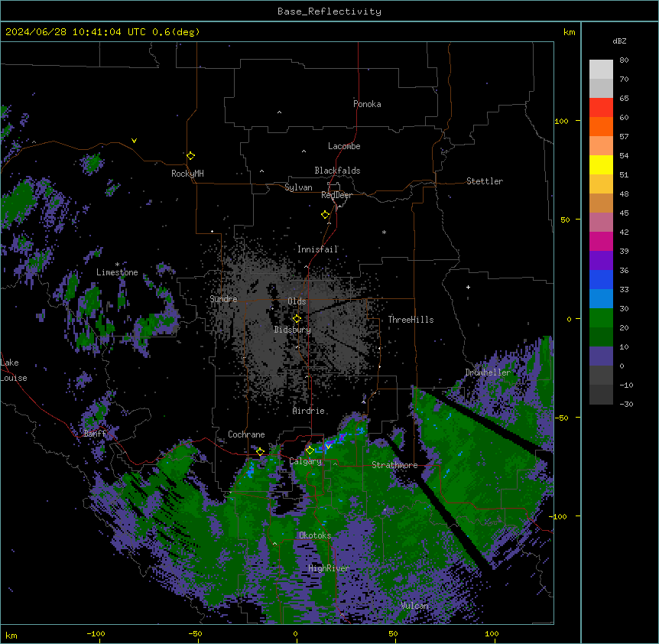Image resolution: width=659 pixels, height=644 pixels.
Task: Click the Okotoks label
Action: tap(315, 535)
